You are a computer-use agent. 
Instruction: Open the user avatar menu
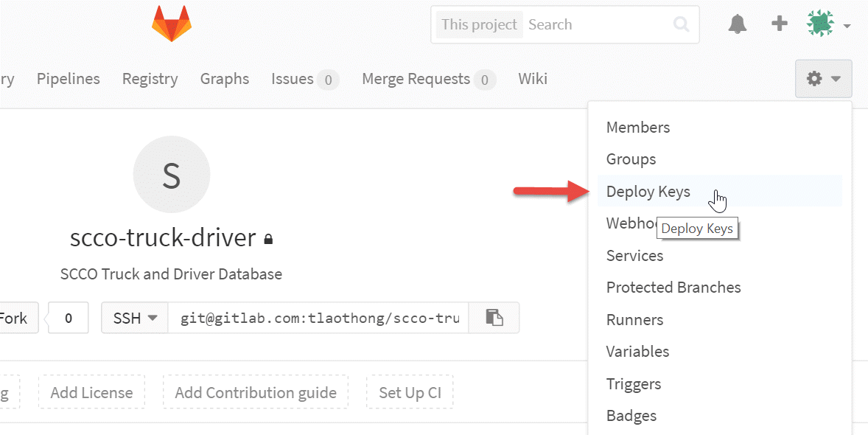pyautogui.click(x=827, y=24)
